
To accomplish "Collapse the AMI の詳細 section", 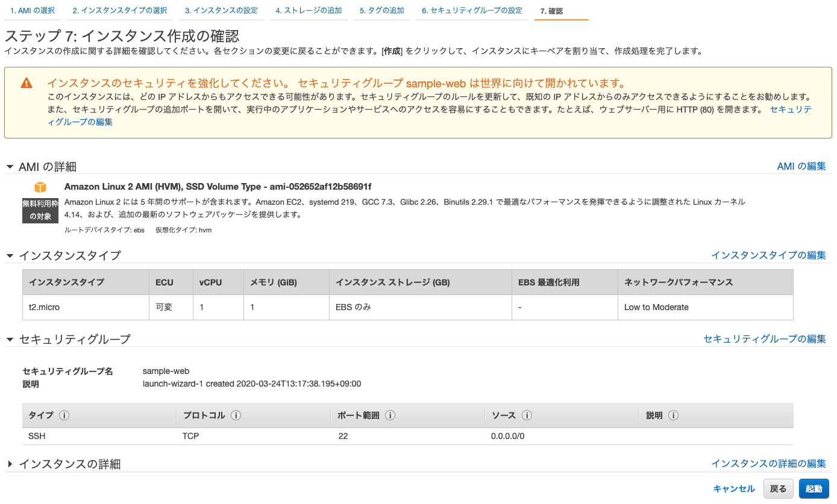I will 10,167.
